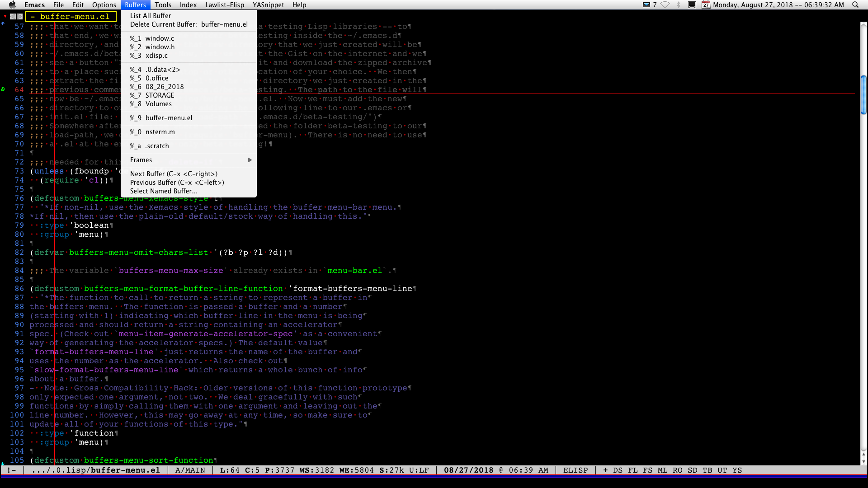
Task: Click the tab-bar scroll right arrow
Action: point(20,16)
